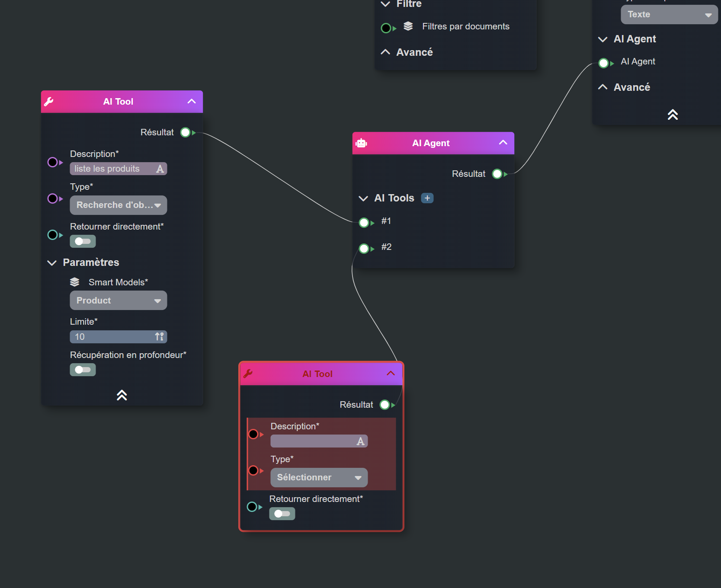721x588 pixels.
Task: Click the Filtres par documents layers icon
Action: 408,26
